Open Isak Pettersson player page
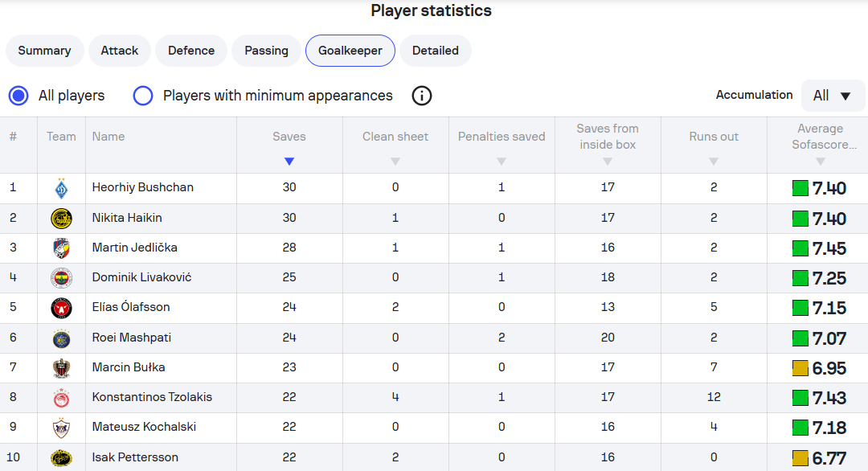This screenshot has width=868, height=471. click(135, 457)
